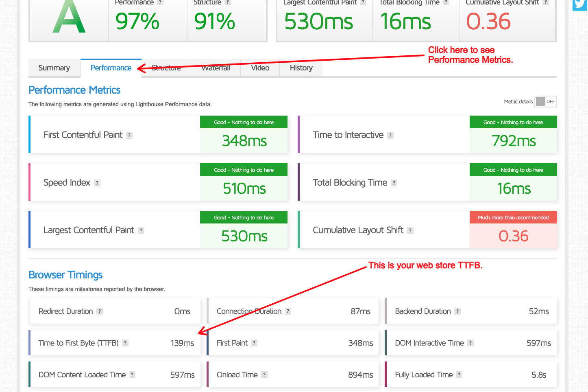Select the History tab
Screen dimensions: 588x392
301,68
